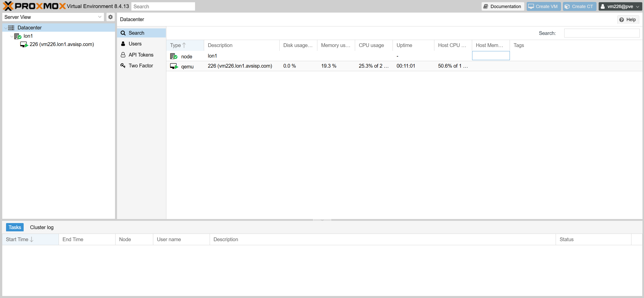Collapse the Datacenter tree node
This screenshot has width=644, height=298.
6,28
